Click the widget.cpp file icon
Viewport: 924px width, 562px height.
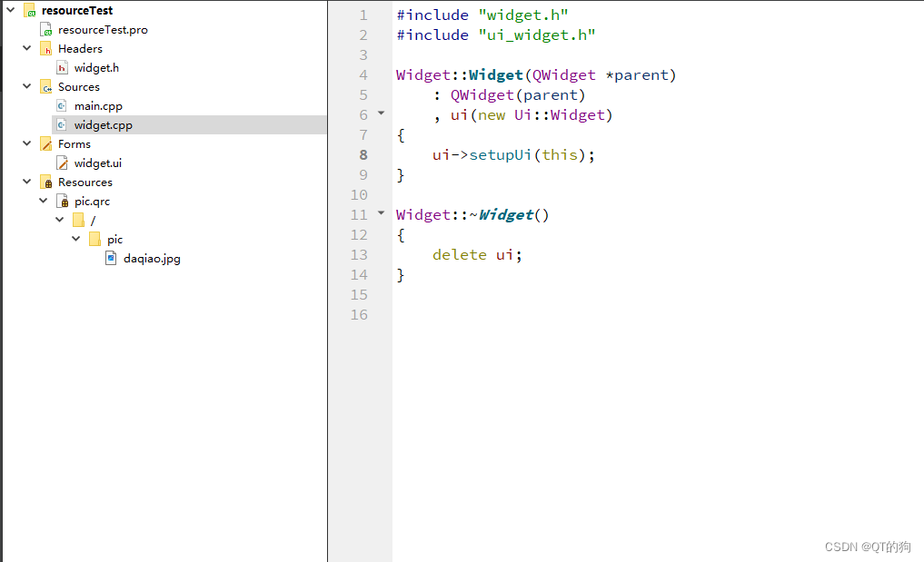(x=62, y=125)
